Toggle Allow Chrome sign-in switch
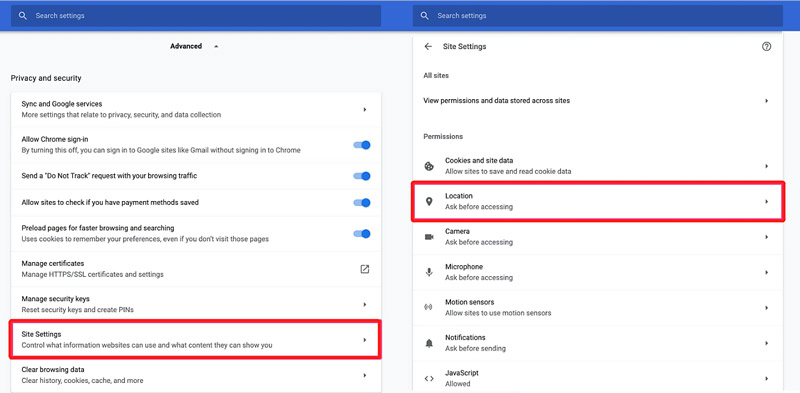Image resolution: width=800 pixels, height=393 pixels. (362, 145)
